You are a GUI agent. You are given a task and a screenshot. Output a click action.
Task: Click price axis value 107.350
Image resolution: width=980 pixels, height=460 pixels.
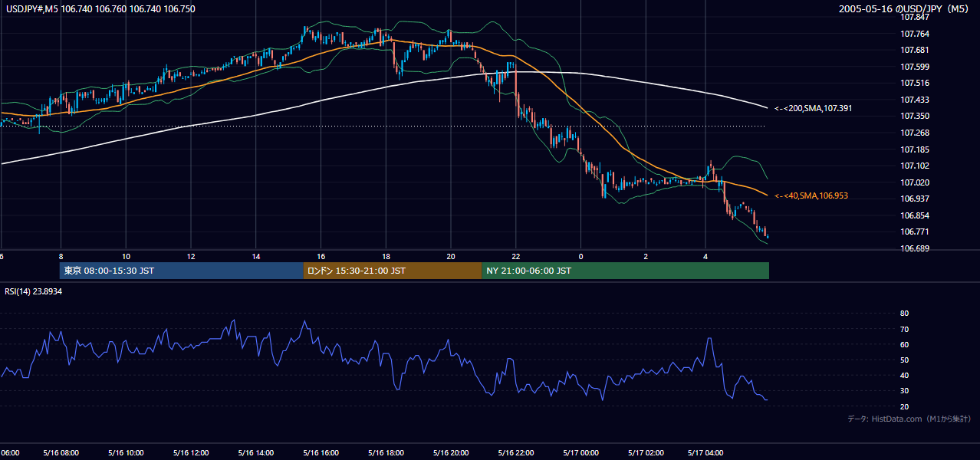915,116
